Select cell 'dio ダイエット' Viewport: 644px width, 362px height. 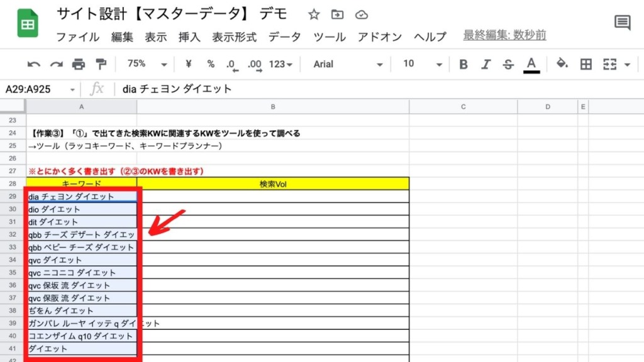[81, 209]
